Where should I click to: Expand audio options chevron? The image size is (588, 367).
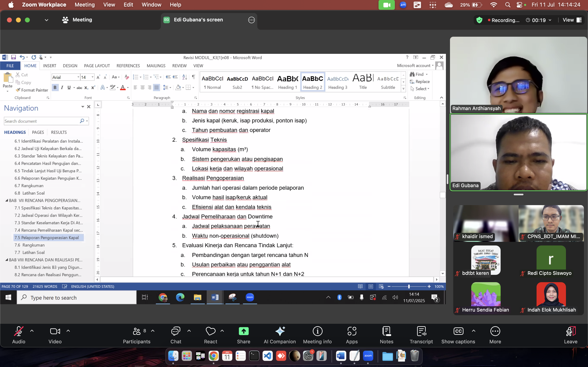click(32, 331)
